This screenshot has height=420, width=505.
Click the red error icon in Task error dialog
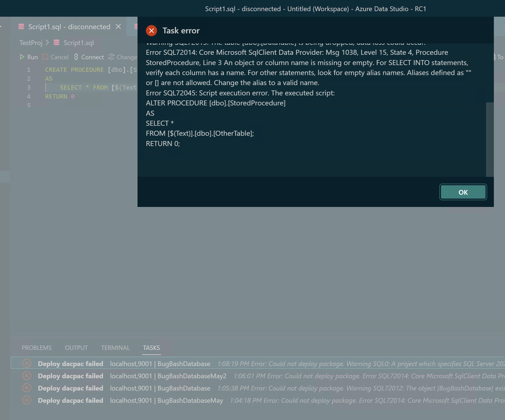tap(151, 31)
